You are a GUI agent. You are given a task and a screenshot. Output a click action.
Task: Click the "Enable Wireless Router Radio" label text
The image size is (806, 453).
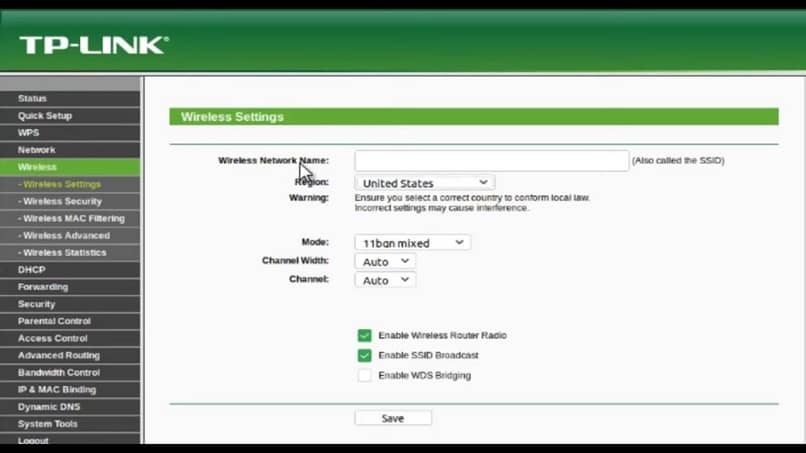click(x=443, y=335)
